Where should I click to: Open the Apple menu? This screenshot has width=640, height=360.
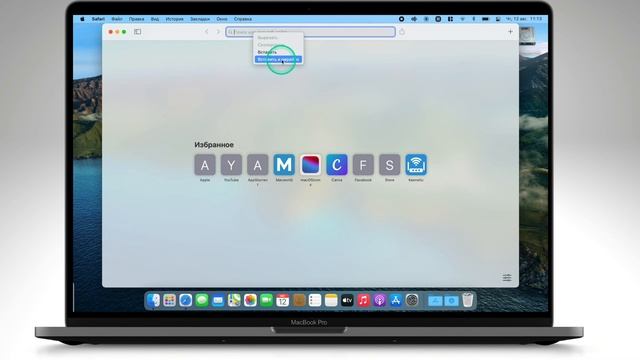pos(82,19)
